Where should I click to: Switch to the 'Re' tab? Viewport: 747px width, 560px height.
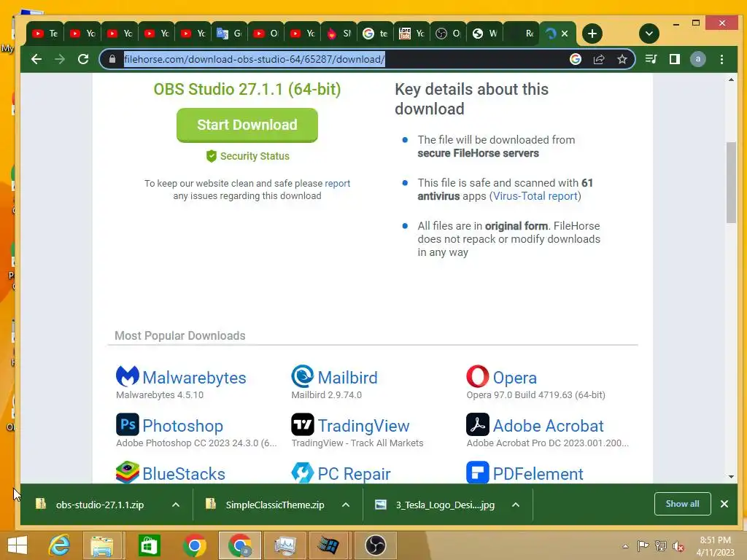point(522,34)
